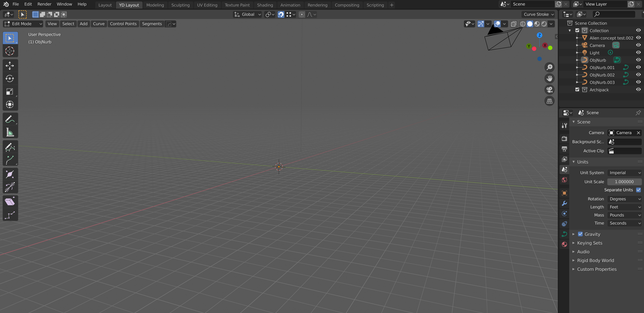Select the Rotate tool in toolbar
The image size is (644, 313).
[10, 79]
